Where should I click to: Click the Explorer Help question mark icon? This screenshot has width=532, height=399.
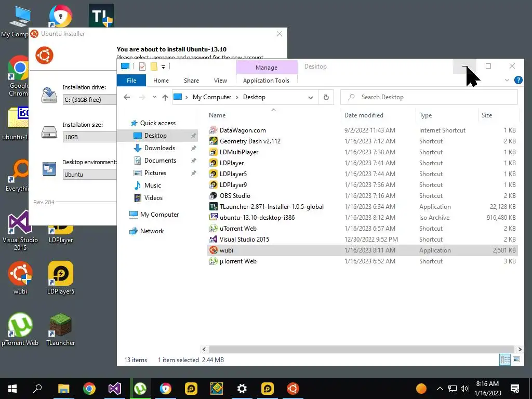click(x=518, y=80)
